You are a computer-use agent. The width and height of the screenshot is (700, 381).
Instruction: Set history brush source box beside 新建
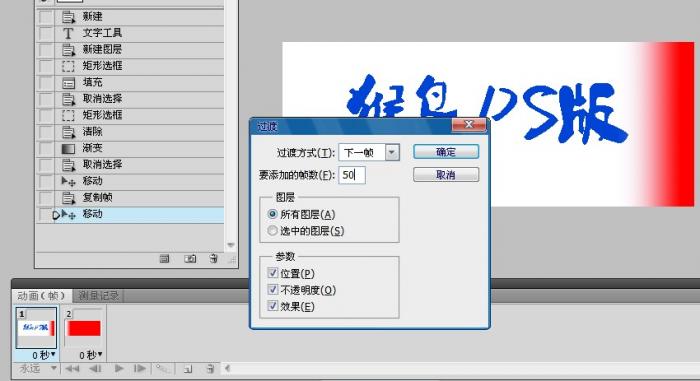(46, 17)
